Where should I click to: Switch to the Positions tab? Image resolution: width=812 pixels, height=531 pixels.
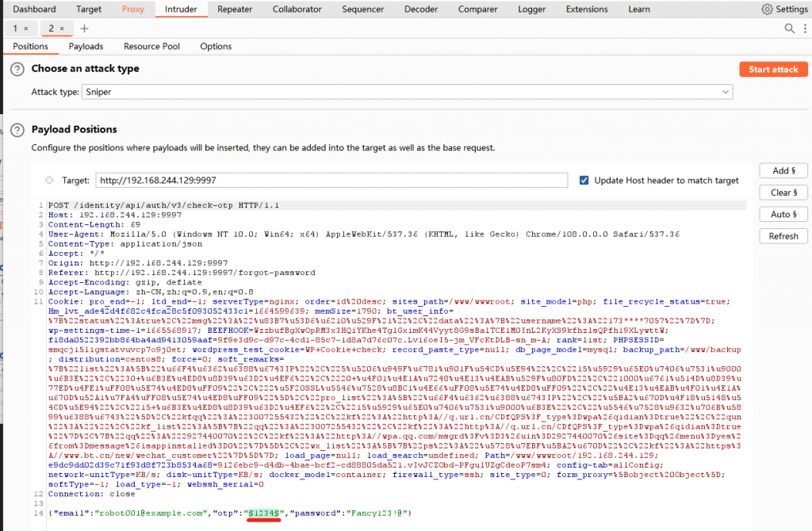coord(31,46)
